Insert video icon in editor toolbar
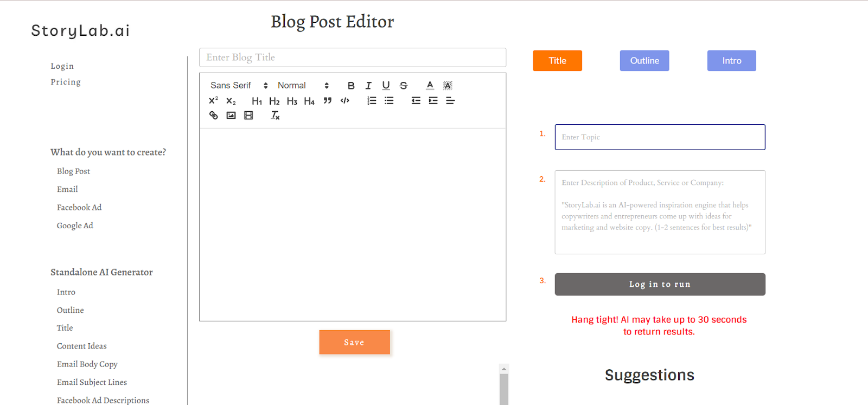Screen dimensions: 868x405 [248, 115]
